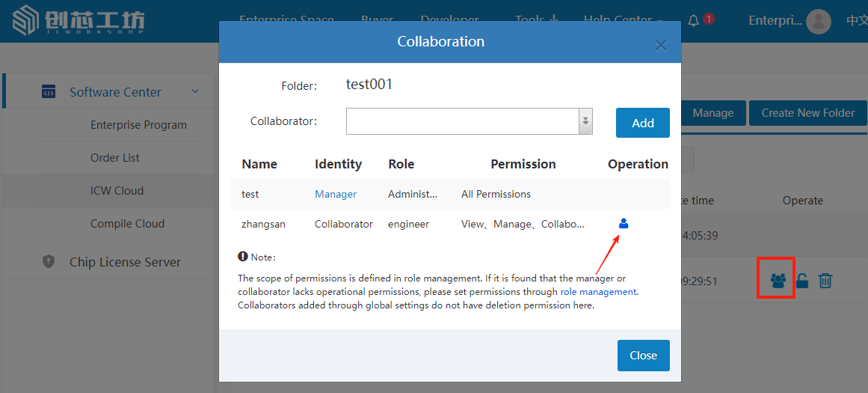Click the unlock padlock icon

click(x=801, y=281)
